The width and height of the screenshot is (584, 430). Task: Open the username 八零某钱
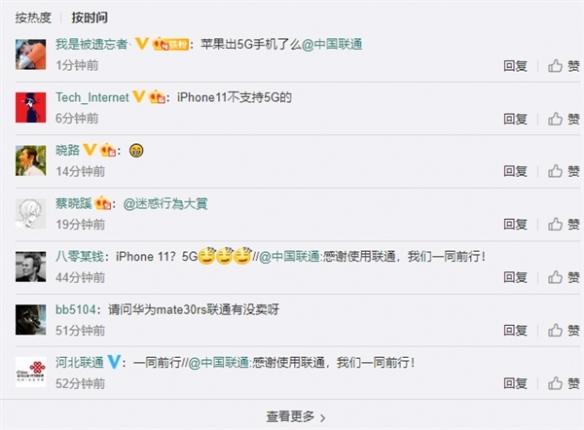80,257
